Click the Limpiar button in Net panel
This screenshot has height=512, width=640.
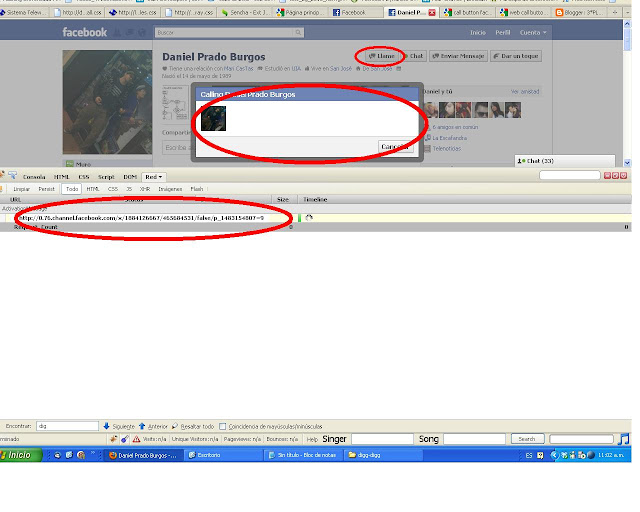(21, 189)
